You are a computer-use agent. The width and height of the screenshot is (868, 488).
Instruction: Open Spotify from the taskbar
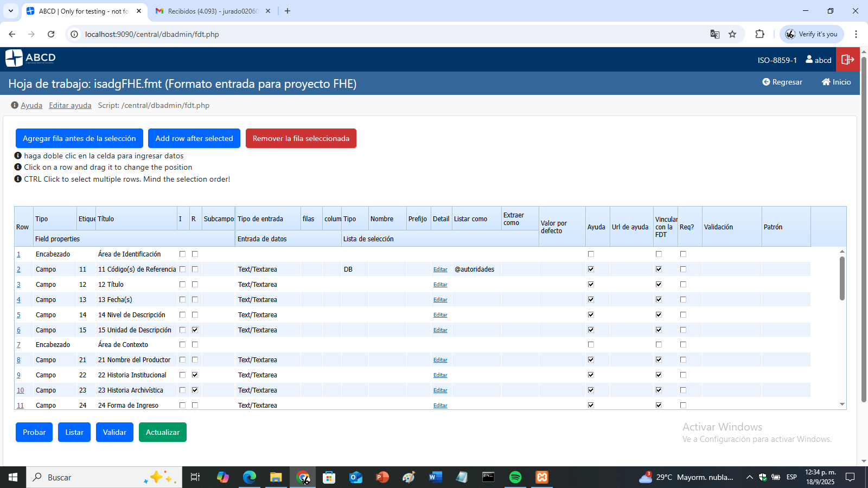click(x=515, y=477)
